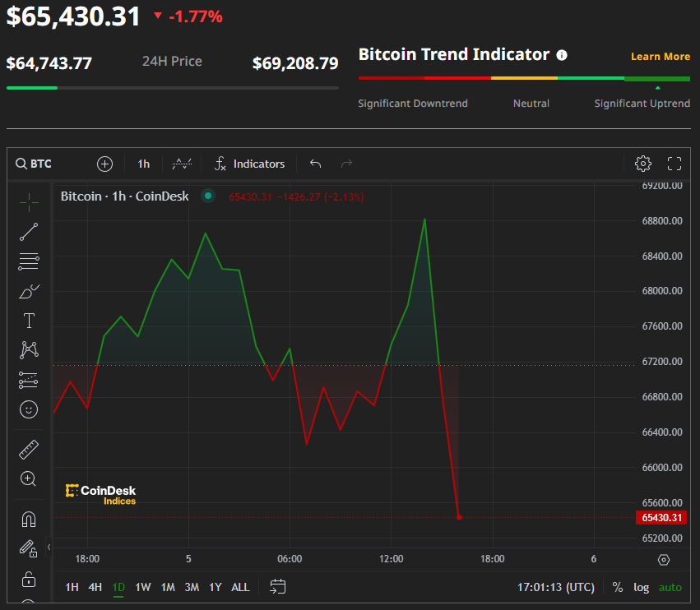Select the Brush drawing tool
This screenshot has height=610, width=700.
click(28, 290)
